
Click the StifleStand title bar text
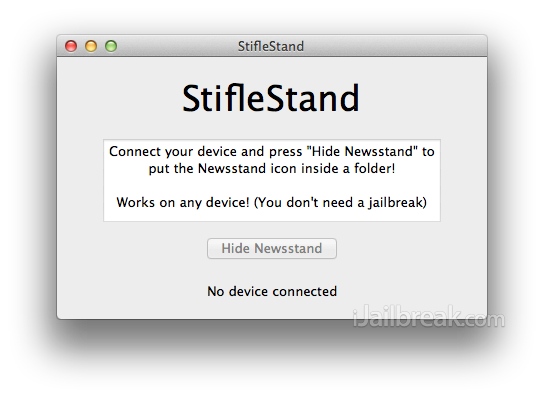pyautogui.click(x=271, y=46)
